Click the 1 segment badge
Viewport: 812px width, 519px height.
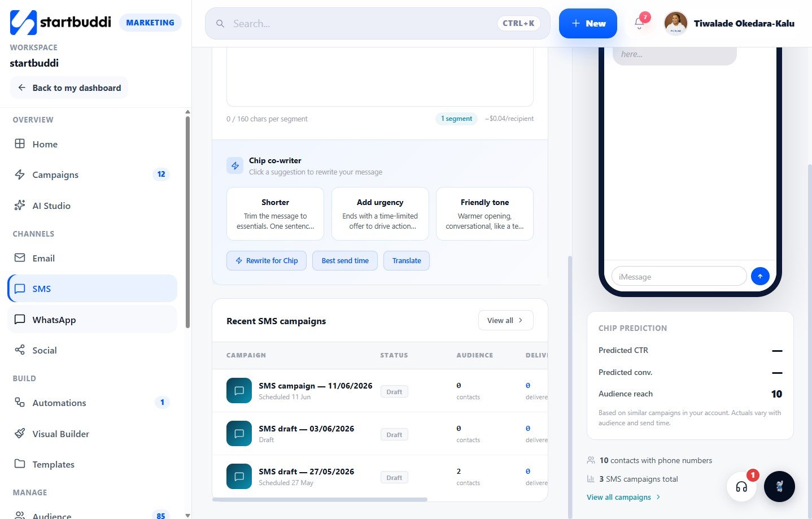[456, 119]
